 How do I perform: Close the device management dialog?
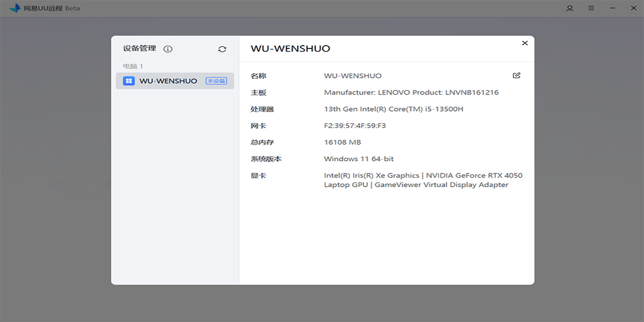525,43
